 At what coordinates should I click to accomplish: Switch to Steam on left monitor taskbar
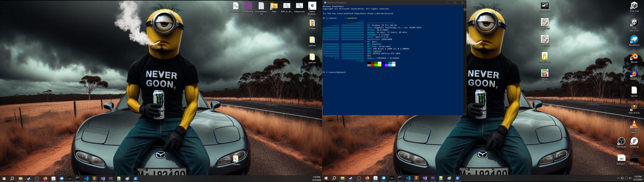(x=29, y=178)
